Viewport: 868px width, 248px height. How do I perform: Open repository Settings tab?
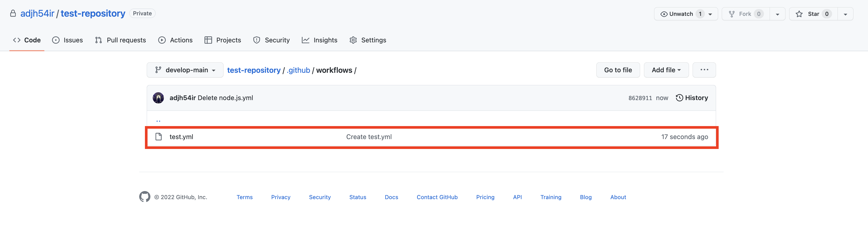(x=368, y=40)
